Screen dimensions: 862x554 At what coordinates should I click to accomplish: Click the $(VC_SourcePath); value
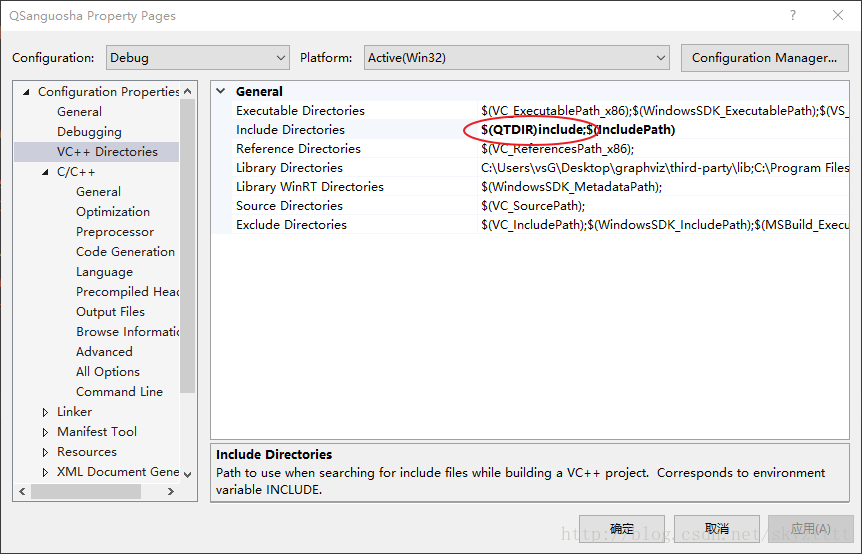[533, 206]
